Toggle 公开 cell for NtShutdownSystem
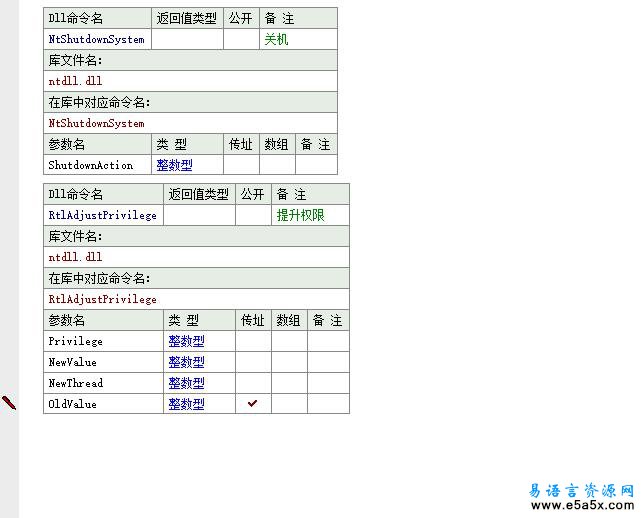 [242, 39]
